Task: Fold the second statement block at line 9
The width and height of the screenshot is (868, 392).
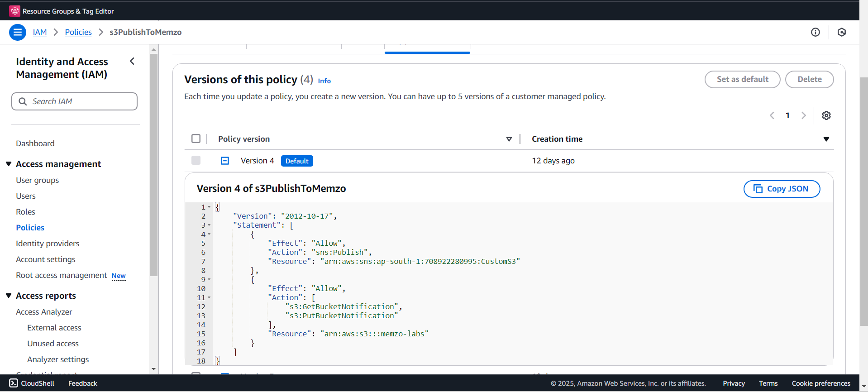Action: point(209,280)
